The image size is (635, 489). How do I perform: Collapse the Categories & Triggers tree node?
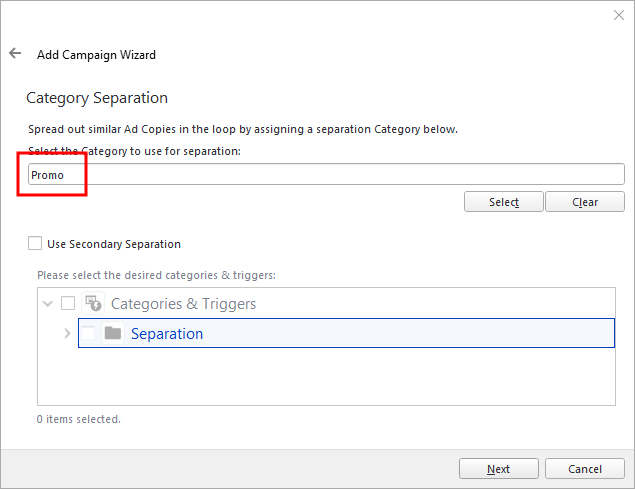coord(47,303)
